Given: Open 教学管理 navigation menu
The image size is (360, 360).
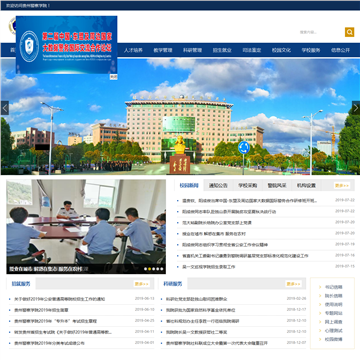Looking at the screenshot, I should 163,50.
